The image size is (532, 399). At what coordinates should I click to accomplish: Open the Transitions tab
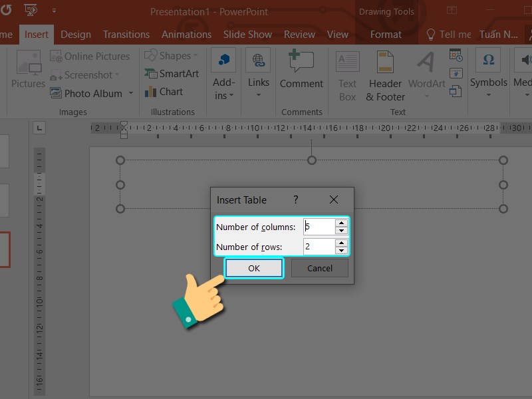point(126,35)
